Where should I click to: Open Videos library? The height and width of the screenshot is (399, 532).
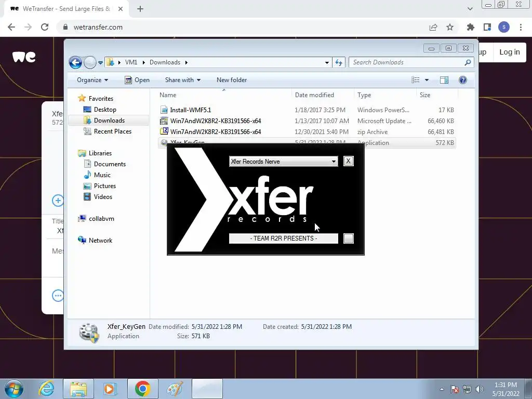(103, 197)
